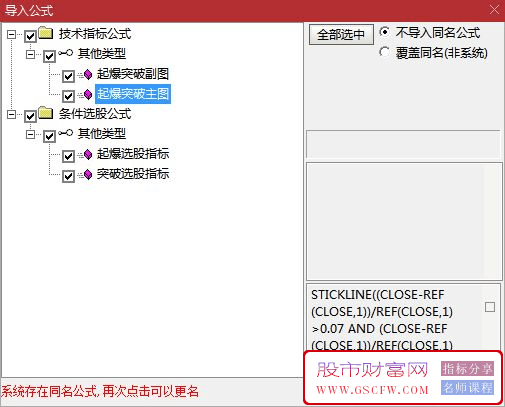Click the magenta icon beside 起爆突破主图

point(88,94)
